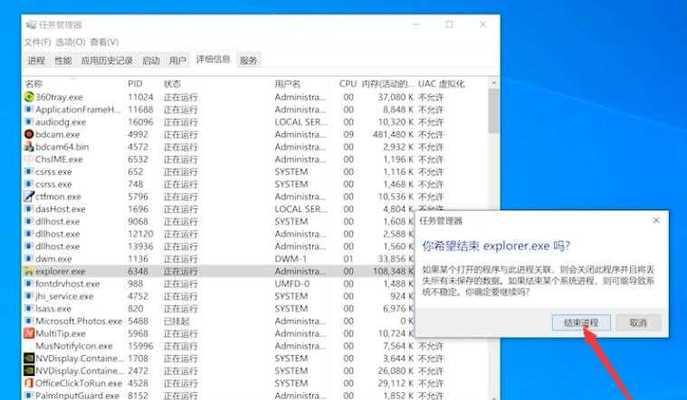The width and height of the screenshot is (687, 400).
Task: Switch to the 性能 tab
Action: 63,60
